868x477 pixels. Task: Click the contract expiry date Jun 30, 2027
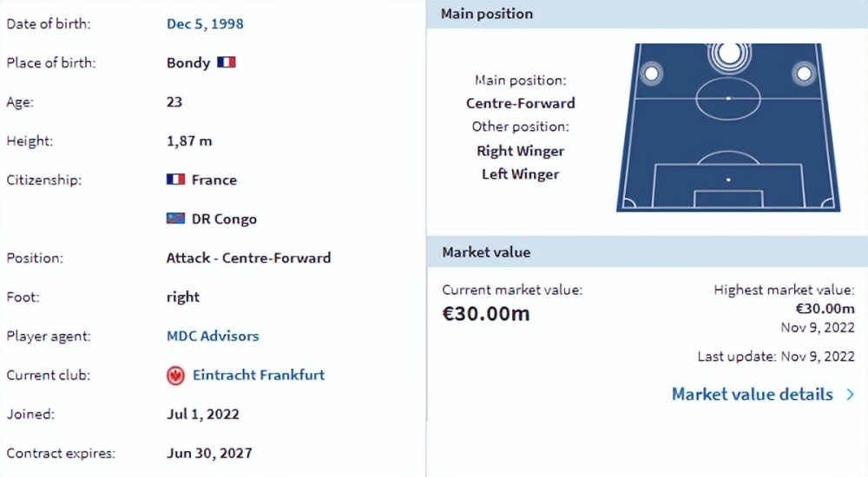tap(209, 454)
